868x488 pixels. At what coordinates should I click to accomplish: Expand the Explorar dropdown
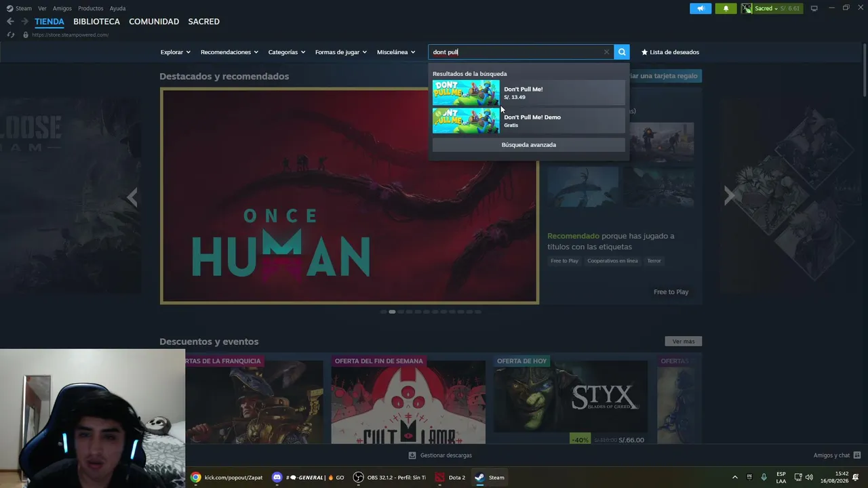click(175, 52)
